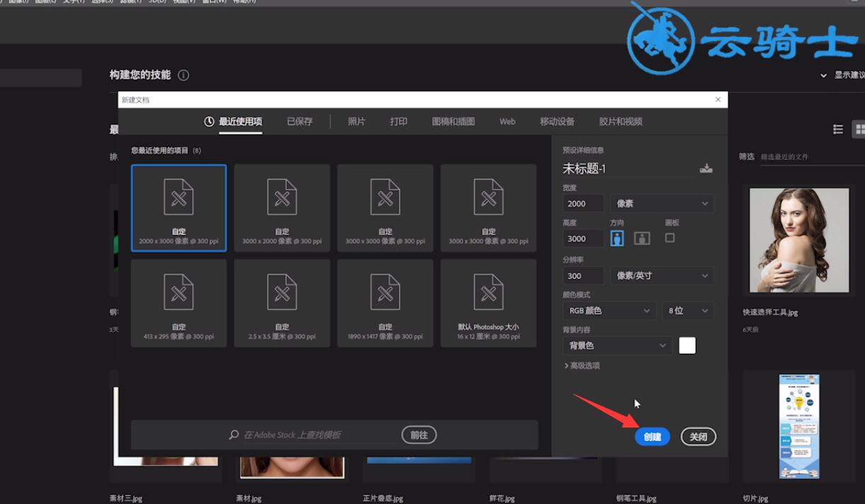The image size is (865, 504).
Task: Click the white background color swatch
Action: [687, 345]
